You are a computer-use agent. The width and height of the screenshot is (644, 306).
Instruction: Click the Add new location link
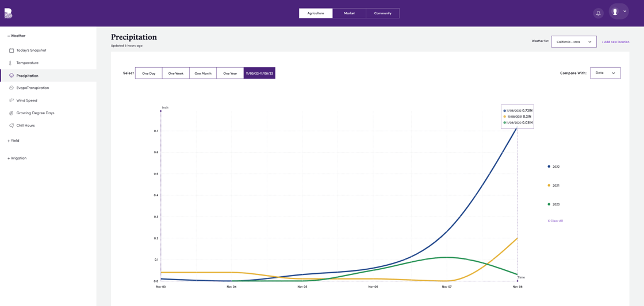[x=615, y=42]
